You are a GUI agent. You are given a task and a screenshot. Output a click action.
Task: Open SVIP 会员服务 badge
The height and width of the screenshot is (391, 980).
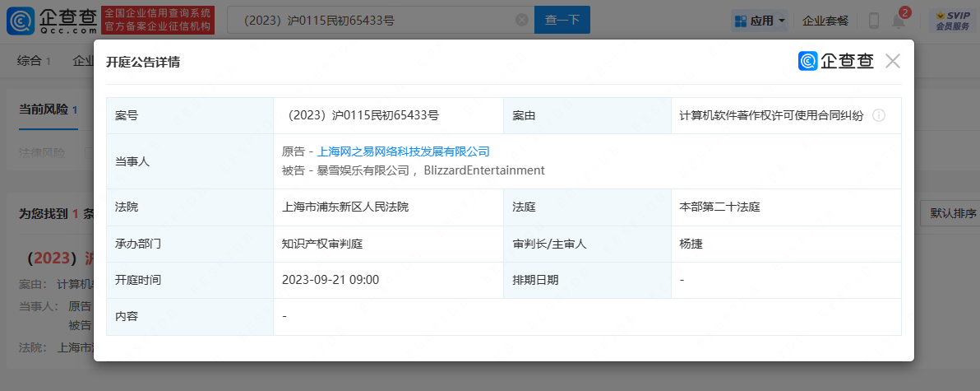(953, 21)
